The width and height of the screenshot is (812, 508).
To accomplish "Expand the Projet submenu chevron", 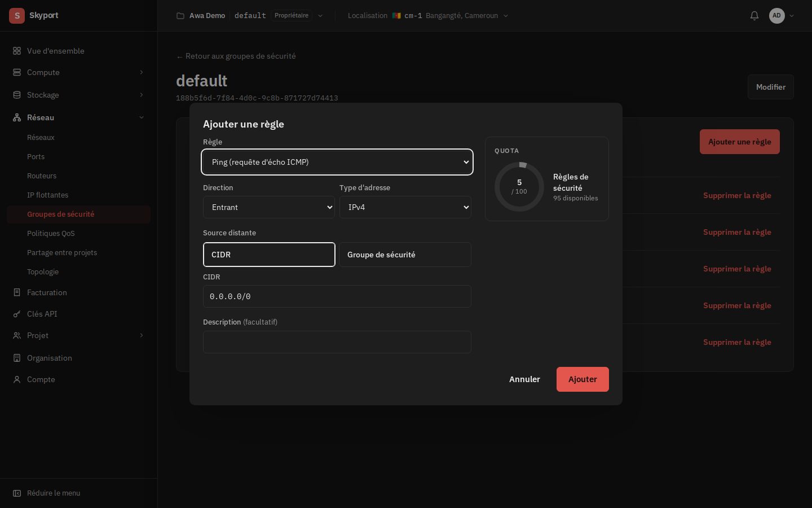I will coord(142,335).
